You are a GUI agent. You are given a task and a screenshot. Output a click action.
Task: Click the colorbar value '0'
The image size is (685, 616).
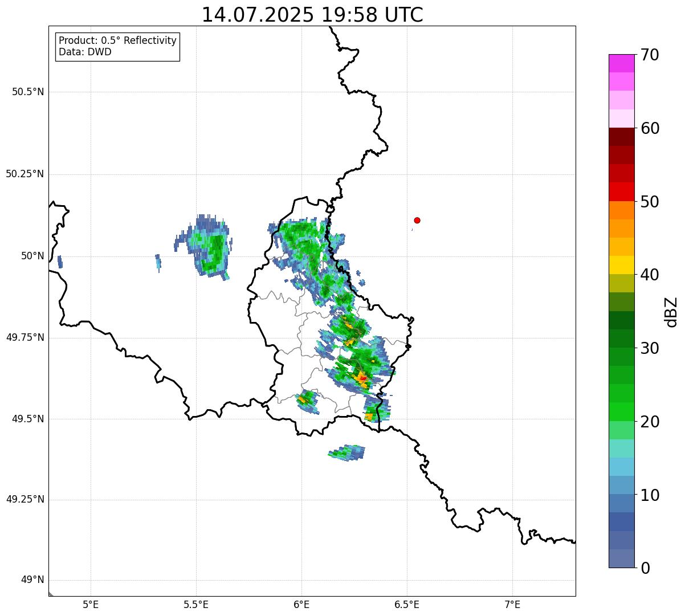pyautogui.click(x=645, y=568)
